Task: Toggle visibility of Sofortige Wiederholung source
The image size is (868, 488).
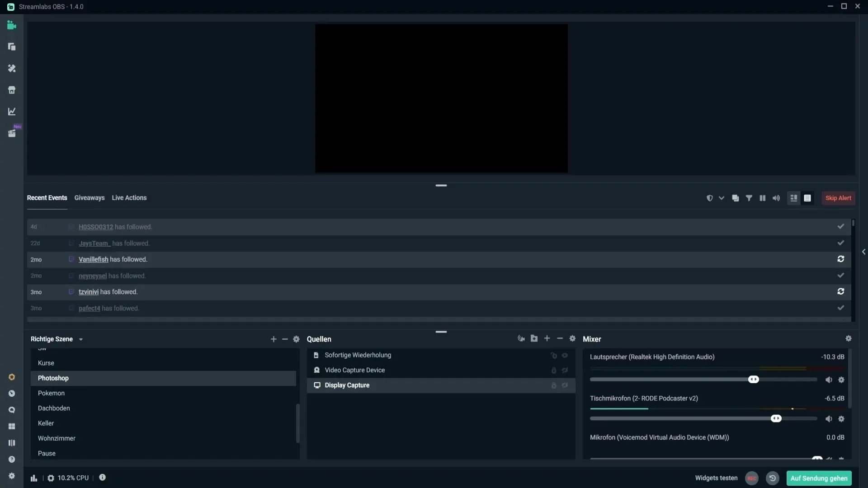Action: 565,356
